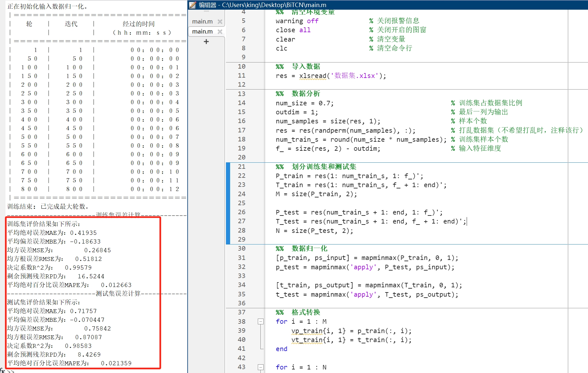The image size is (588, 373).
Task: Switch to the first main.m tab
Action: pyautogui.click(x=202, y=21)
